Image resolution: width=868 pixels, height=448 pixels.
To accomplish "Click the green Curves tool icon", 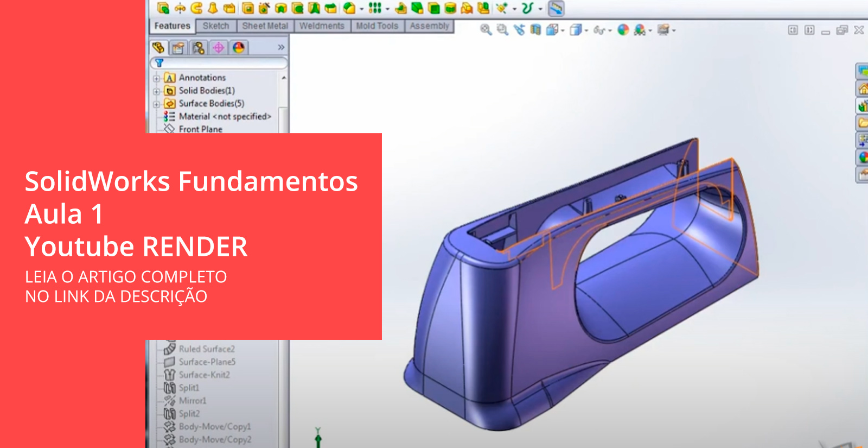I will tap(527, 8).
